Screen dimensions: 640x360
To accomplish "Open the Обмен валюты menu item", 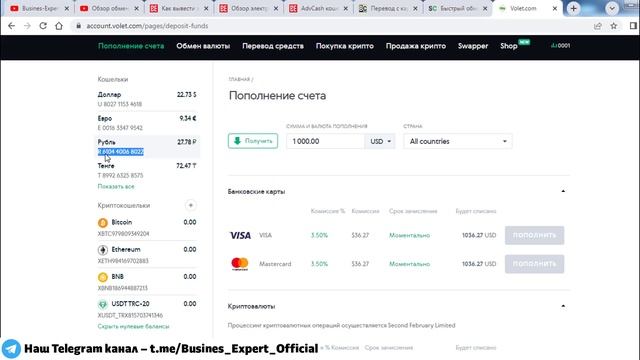I will (x=203, y=46).
